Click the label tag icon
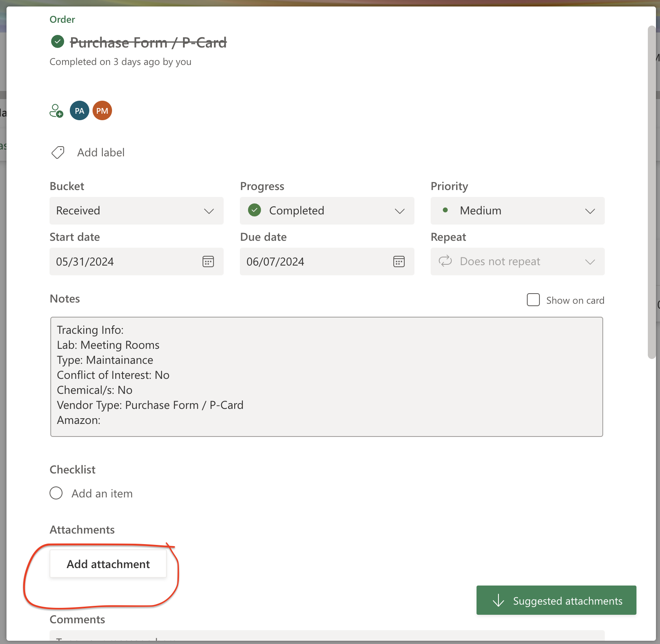Viewport: 660px width, 644px height. pyautogui.click(x=58, y=153)
